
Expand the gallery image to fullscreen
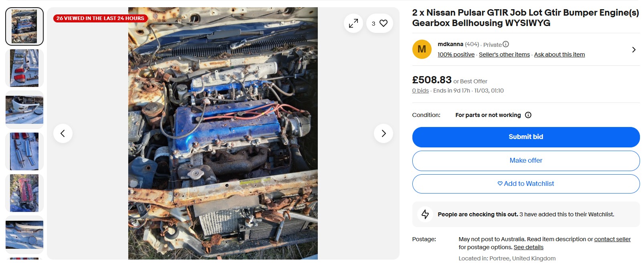353,24
